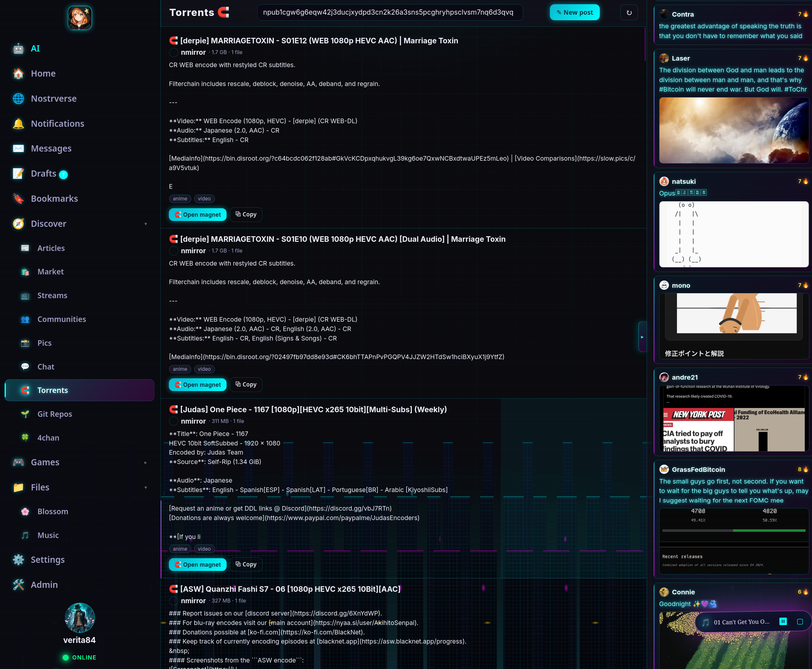Screen dimensions: 812x669
Task: Open GrassFedBitcoin's chart image
Action: (x=734, y=541)
